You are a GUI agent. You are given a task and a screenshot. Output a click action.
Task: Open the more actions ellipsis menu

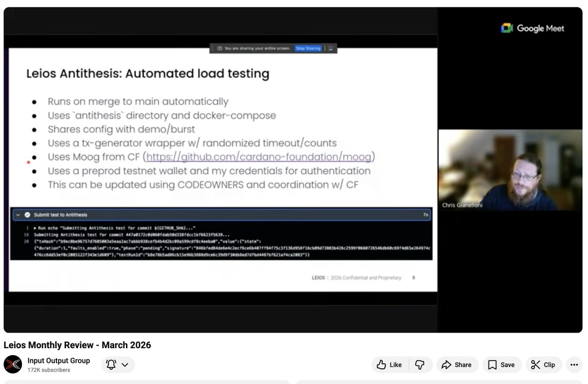(x=574, y=364)
